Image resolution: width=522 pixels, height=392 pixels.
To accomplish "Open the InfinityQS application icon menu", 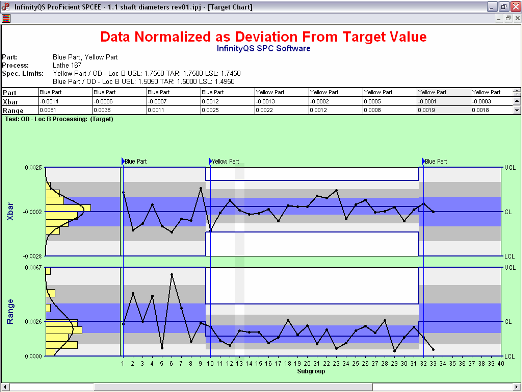I will [x=6, y=7].
